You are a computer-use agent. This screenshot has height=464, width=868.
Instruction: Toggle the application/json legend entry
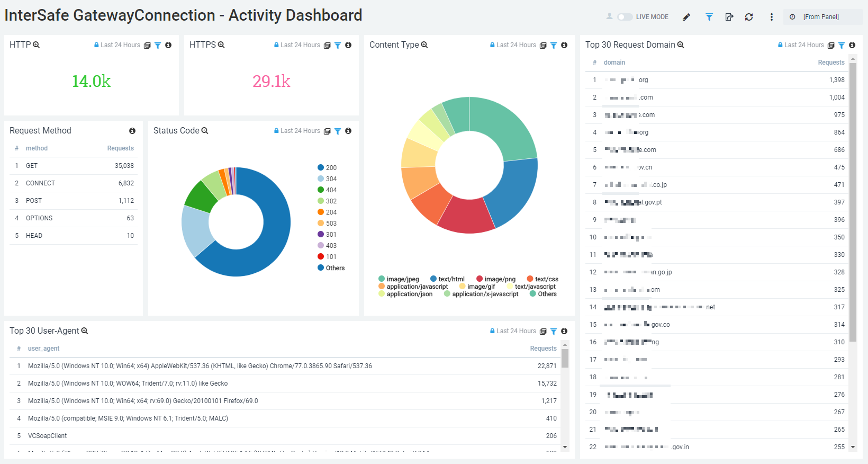pos(405,294)
